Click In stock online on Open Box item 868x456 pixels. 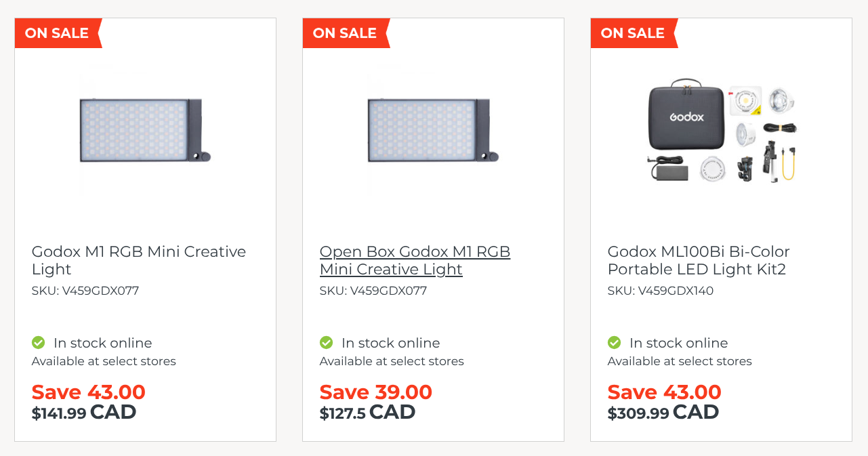(x=391, y=343)
